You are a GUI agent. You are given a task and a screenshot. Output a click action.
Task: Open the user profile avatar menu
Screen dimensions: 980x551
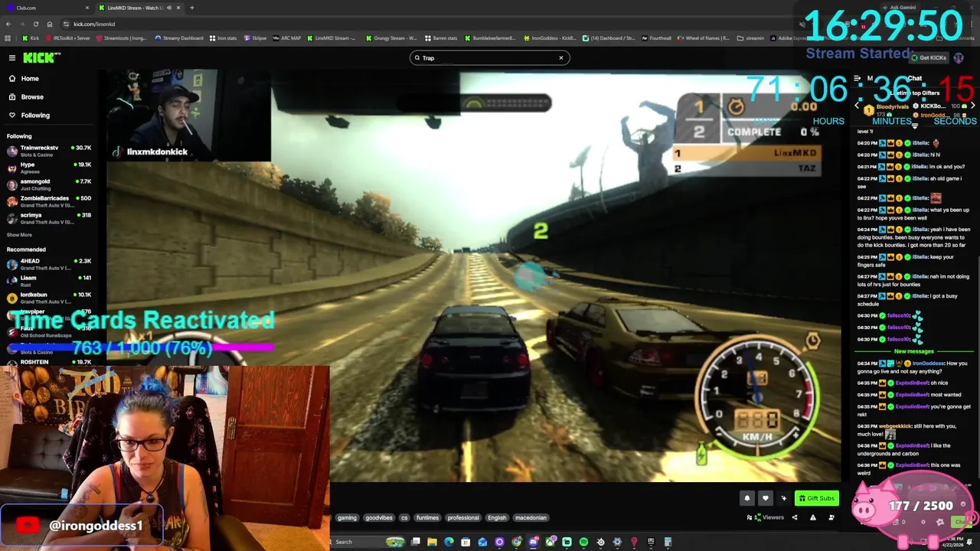pyautogui.click(x=959, y=57)
